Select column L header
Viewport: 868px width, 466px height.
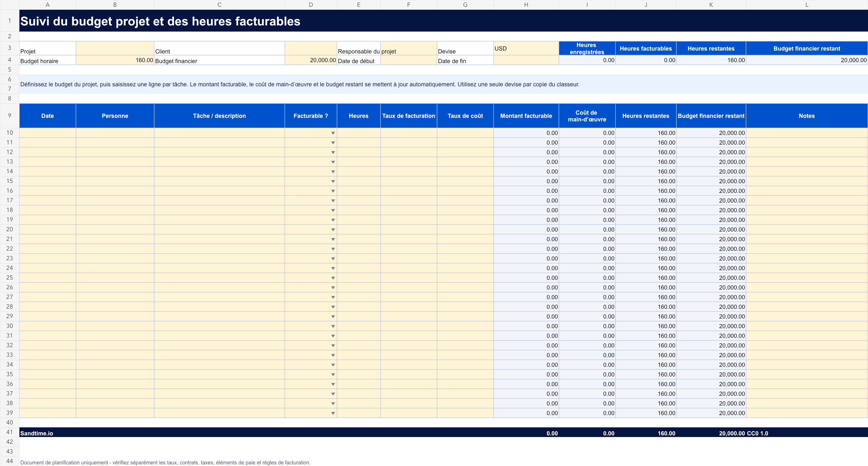[807, 5]
